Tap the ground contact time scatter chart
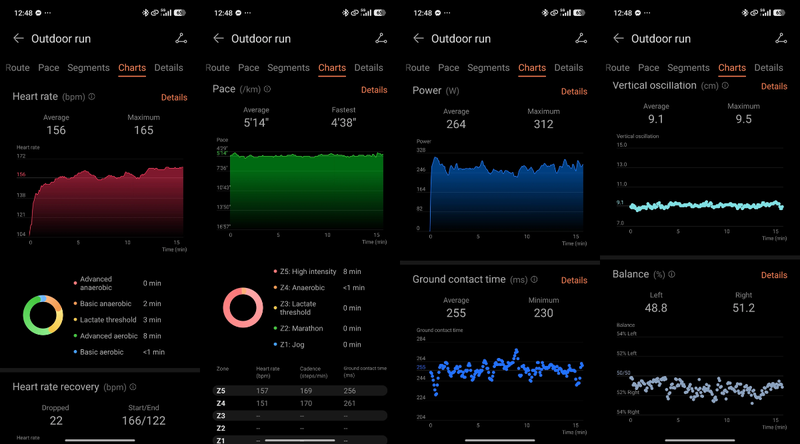 coord(506,374)
